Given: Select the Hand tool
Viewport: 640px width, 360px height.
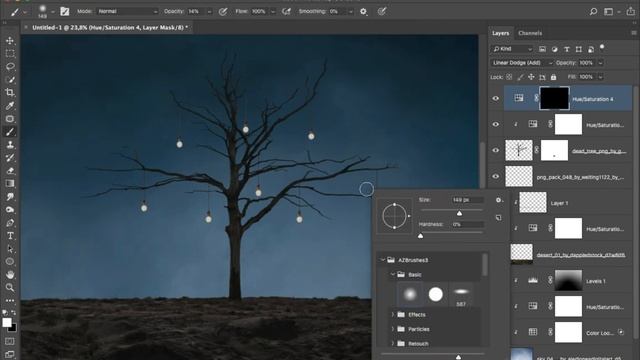Looking at the screenshot, I should coord(10,274).
